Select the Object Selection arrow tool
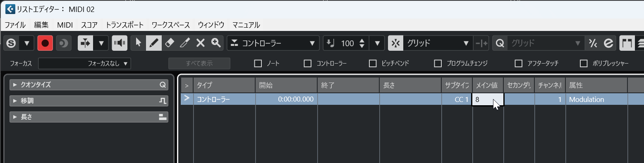Viewport: 644px width, 163px height. [138, 43]
